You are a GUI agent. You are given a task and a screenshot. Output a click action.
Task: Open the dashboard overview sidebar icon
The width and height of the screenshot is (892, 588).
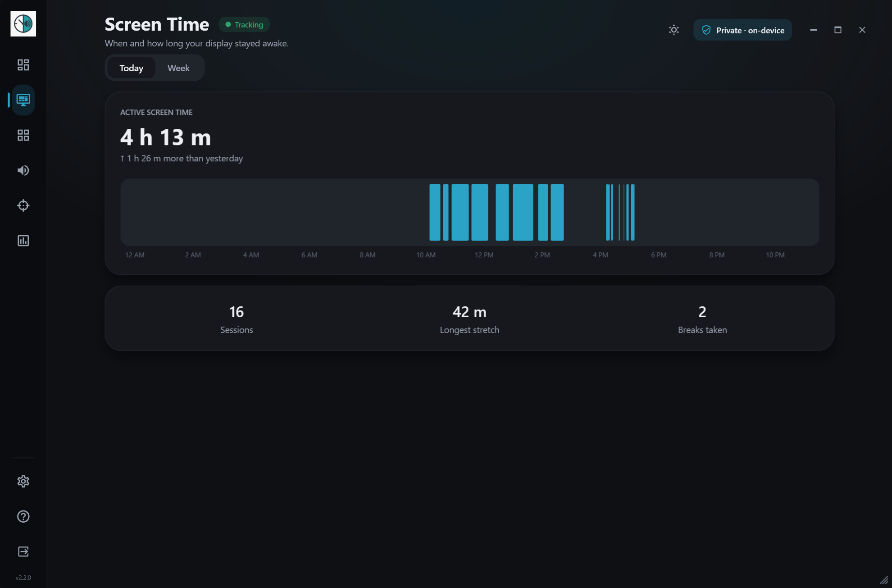point(23,65)
